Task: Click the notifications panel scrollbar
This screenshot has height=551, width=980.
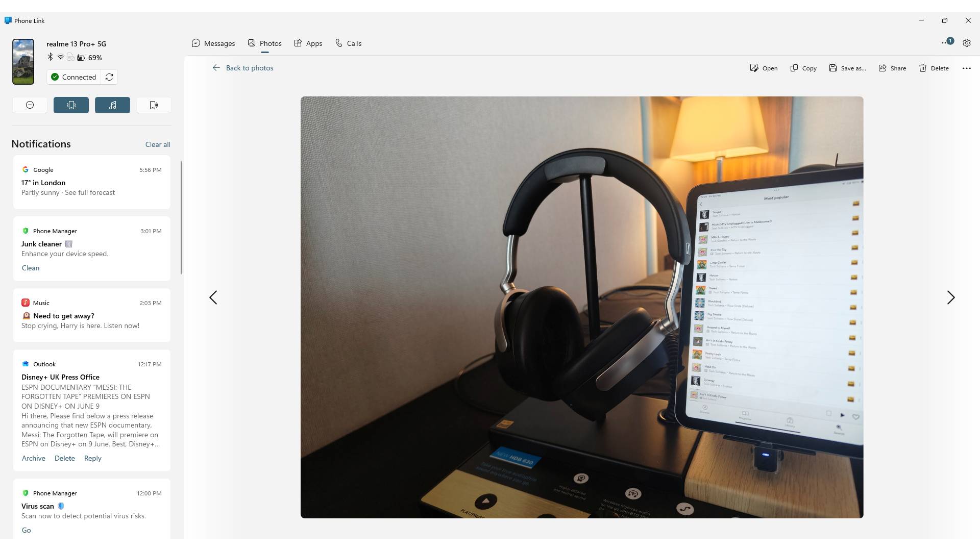Action: [x=181, y=217]
